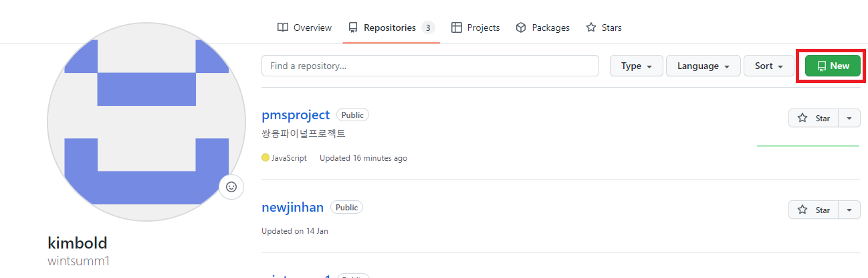The width and height of the screenshot is (868, 278).
Task: Open the Packages tab
Action: coord(542,27)
